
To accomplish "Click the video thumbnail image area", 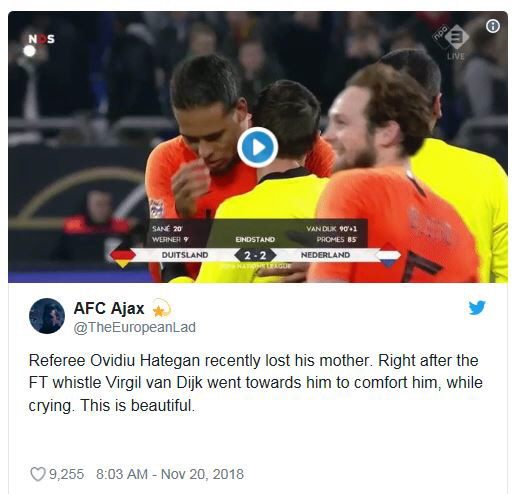I will [x=258, y=147].
